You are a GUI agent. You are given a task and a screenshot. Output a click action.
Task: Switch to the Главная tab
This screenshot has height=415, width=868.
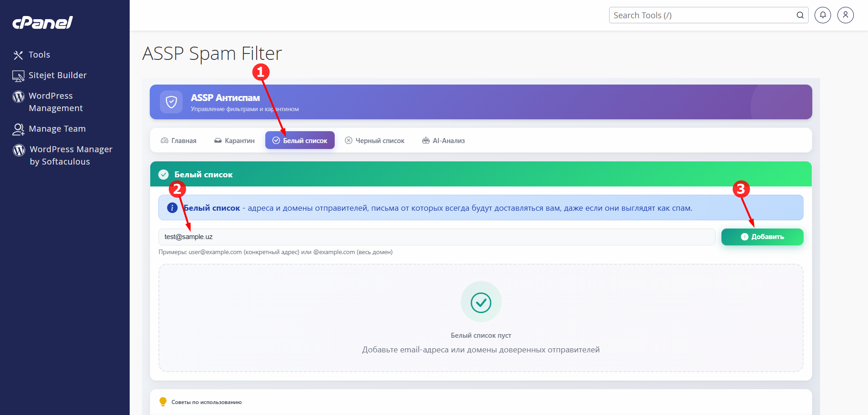[179, 141]
